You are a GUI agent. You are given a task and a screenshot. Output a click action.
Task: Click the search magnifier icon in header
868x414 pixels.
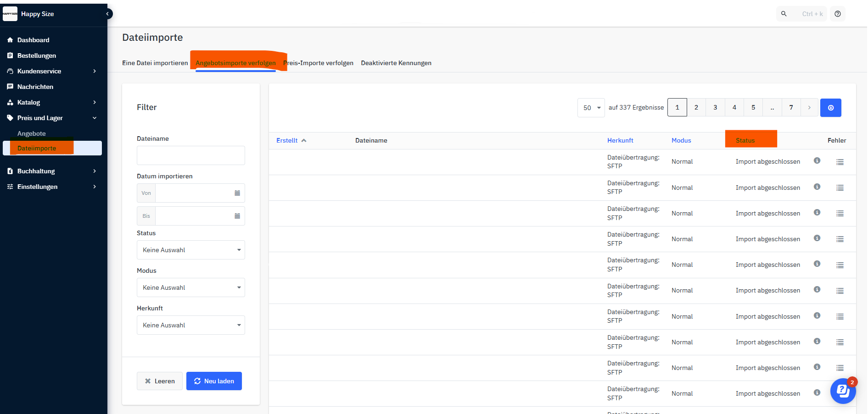tap(784, 14)
